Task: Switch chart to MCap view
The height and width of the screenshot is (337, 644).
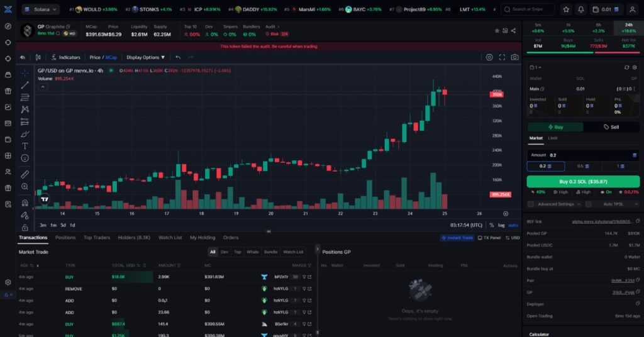Action: pyautogui.click(x=111, y=57)
